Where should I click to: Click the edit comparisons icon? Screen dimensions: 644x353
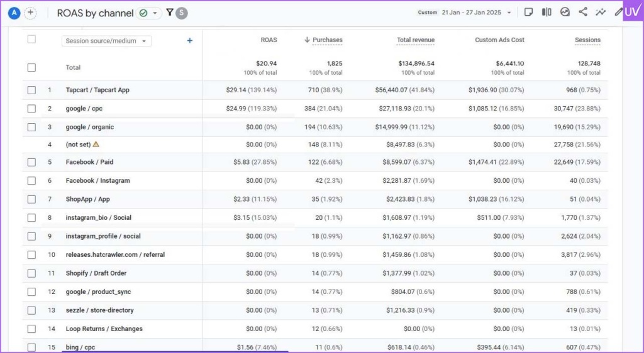[x=547, y=12]
